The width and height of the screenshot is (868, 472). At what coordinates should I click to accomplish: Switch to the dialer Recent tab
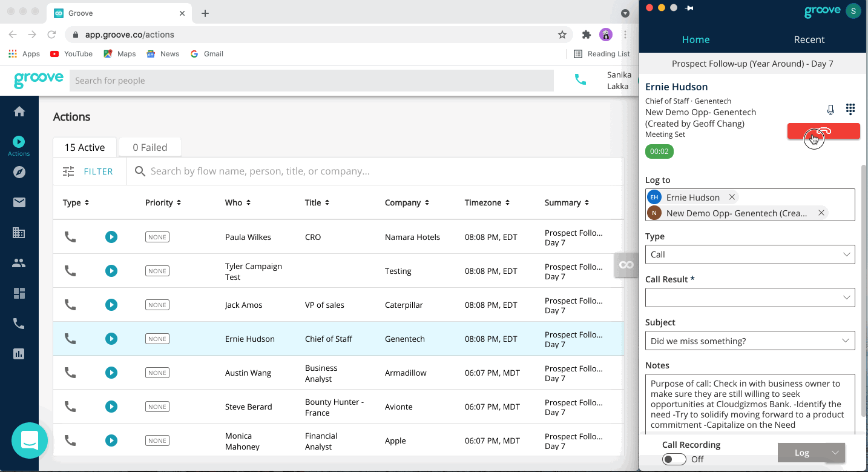809,39
